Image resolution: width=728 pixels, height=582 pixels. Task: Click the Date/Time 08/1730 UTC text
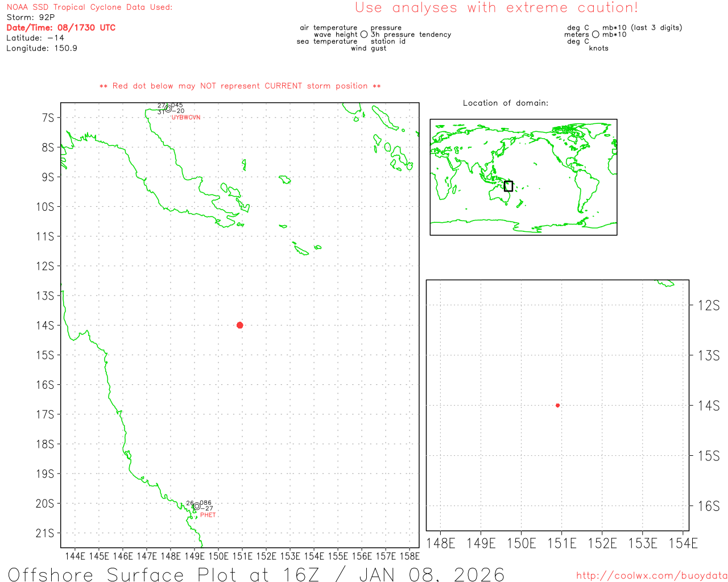point(61,28)
